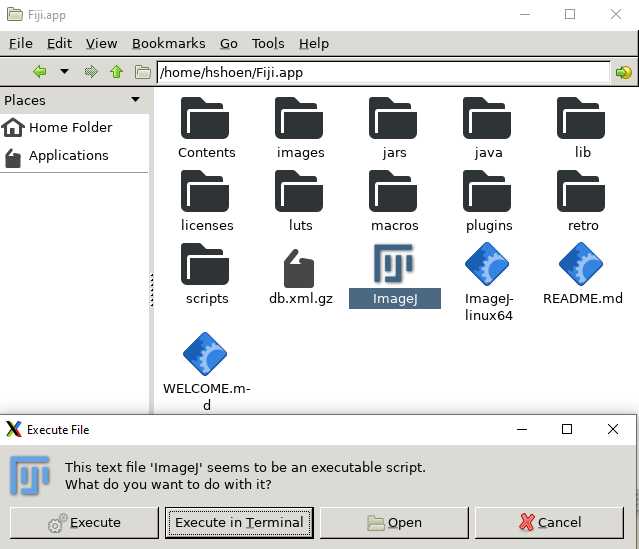Click the Execute button
Screen dimensions: 639x549
[x=84, y=523]
